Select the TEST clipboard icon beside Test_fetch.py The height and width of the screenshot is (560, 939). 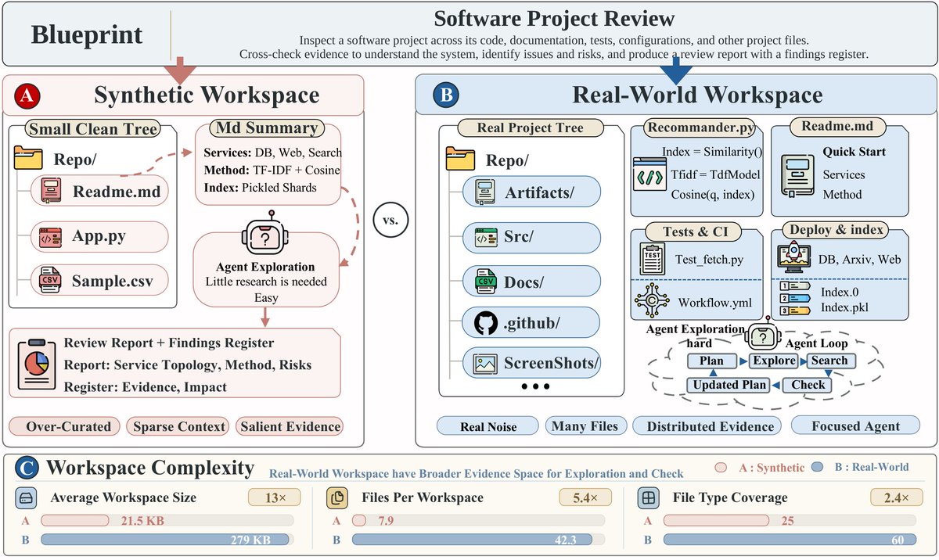coord(652,260)
